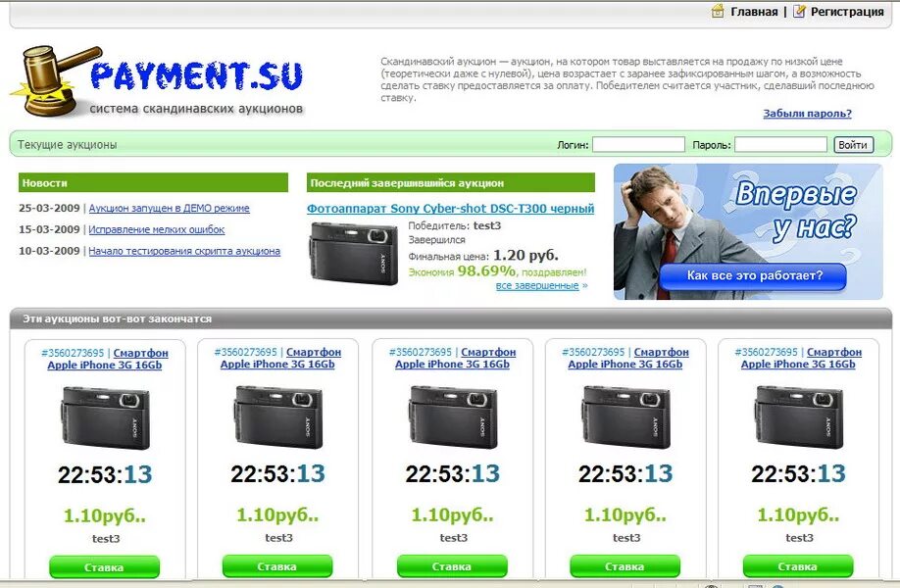900x588 pixels.
Task: Click the 'Эти аукционы вот-вот закончатся' header bar
Action: tap(451, 318)
